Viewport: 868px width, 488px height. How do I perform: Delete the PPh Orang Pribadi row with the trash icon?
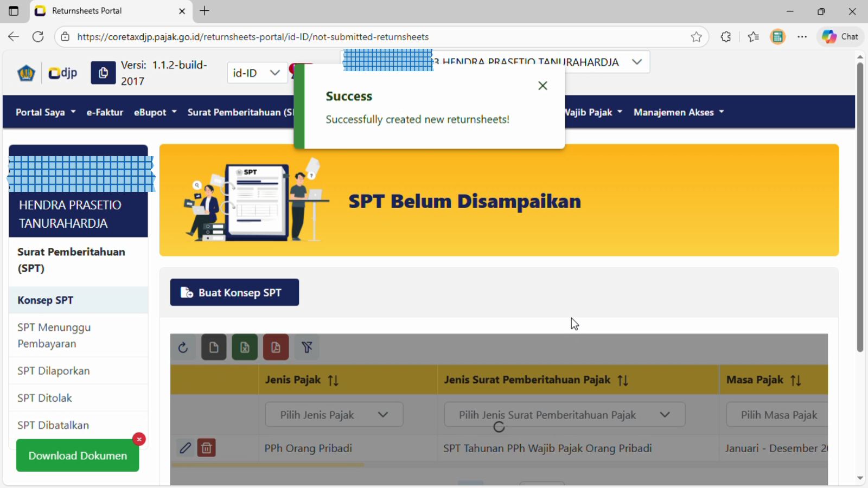point(206,448)
